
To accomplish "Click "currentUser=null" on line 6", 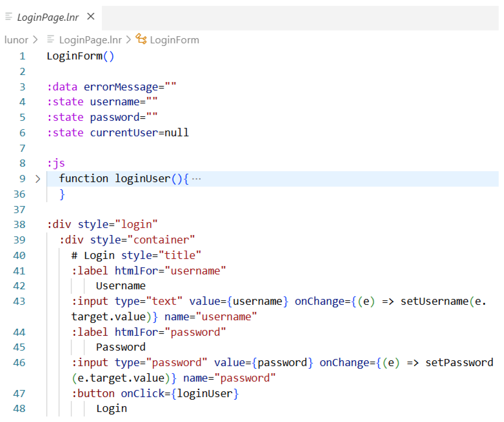I will click(139, 133).
